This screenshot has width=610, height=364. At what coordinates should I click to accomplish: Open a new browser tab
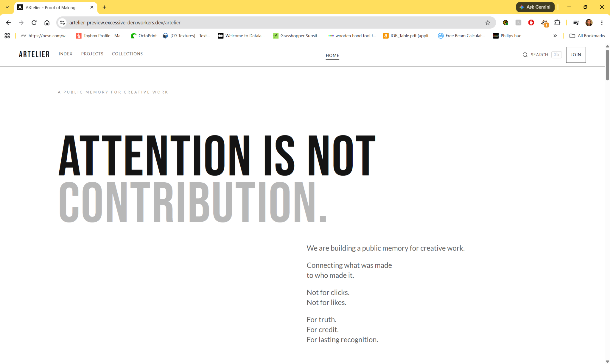point(104,7)
